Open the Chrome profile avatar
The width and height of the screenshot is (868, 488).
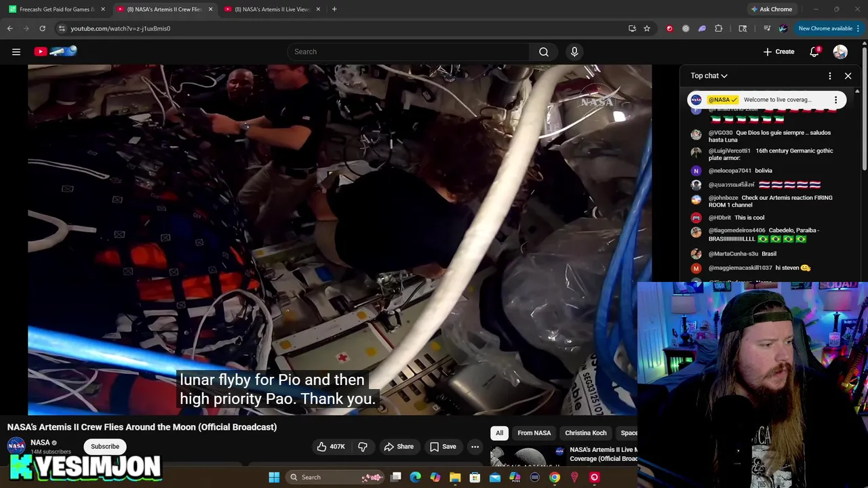(783, 28)
